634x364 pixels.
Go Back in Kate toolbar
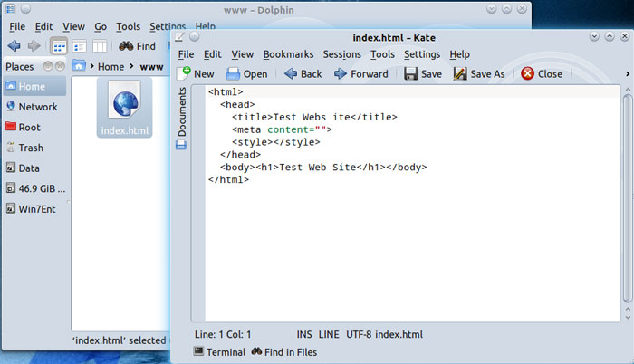(x=303, y=73)
